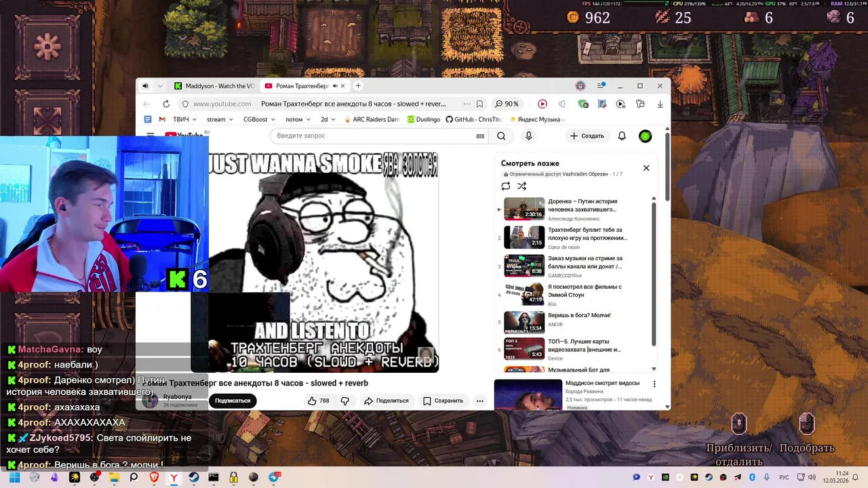The height and width of the screenshot is (488, 868).
Task: Click Подписаться subscribe button
Action: click(x=233, y=401)
